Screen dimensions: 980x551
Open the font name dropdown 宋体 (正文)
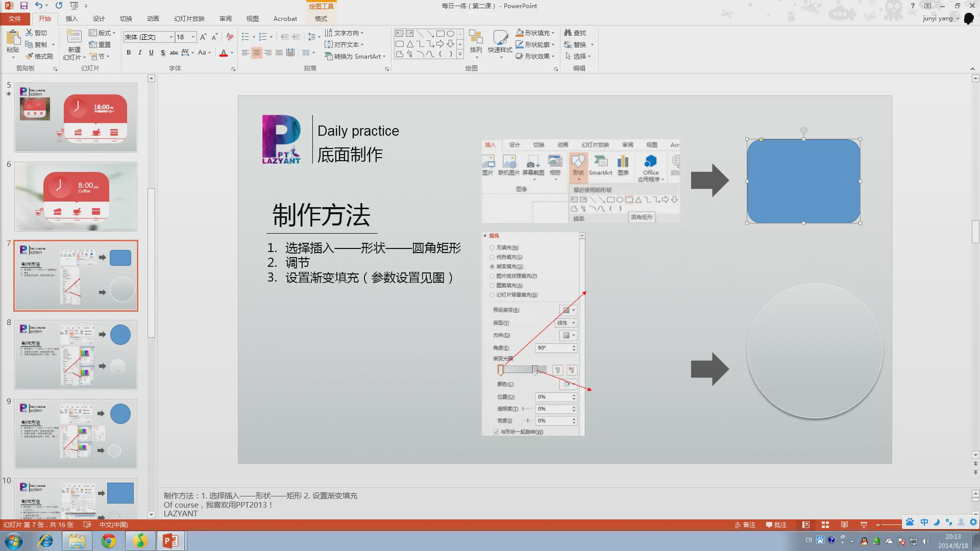(x=171, y=37)
